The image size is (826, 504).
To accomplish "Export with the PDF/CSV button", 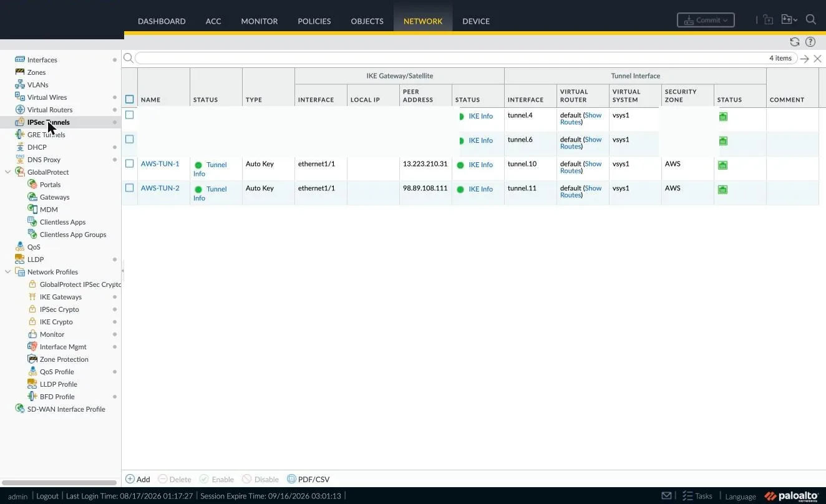I will pos(308,479).
